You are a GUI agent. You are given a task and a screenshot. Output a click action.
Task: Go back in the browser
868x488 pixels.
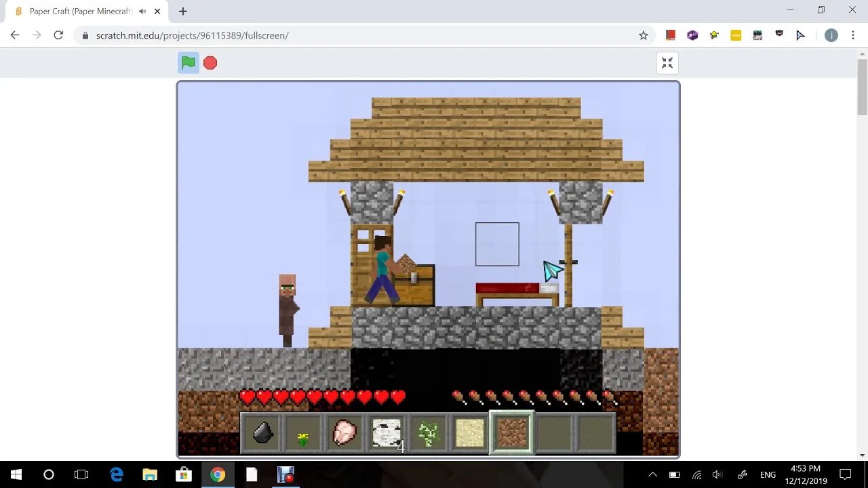tap(15, 35)
